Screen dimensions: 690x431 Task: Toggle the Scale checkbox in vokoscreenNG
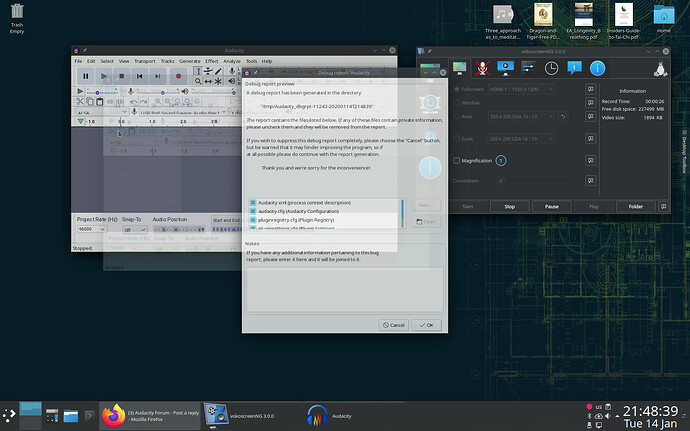click(457, 139)
